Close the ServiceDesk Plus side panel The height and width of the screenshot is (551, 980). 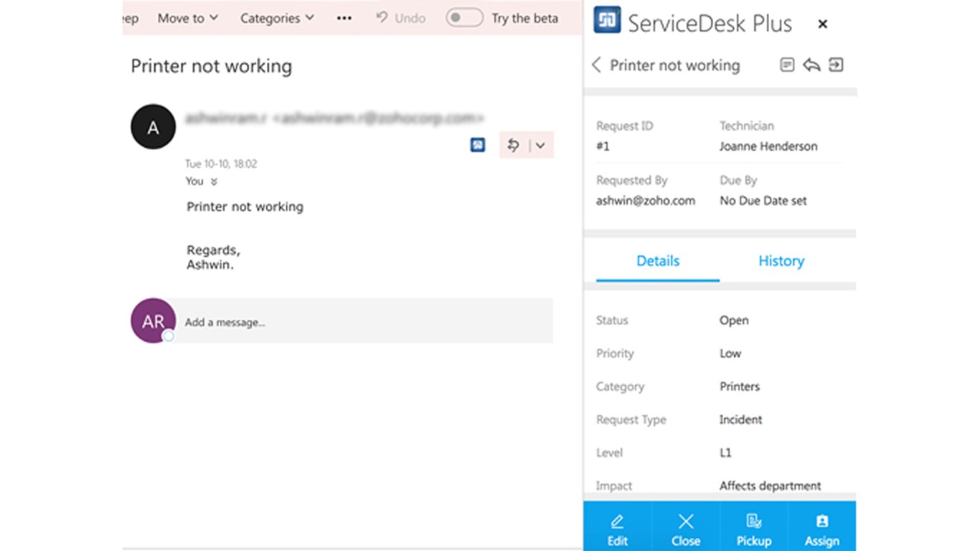823,24
